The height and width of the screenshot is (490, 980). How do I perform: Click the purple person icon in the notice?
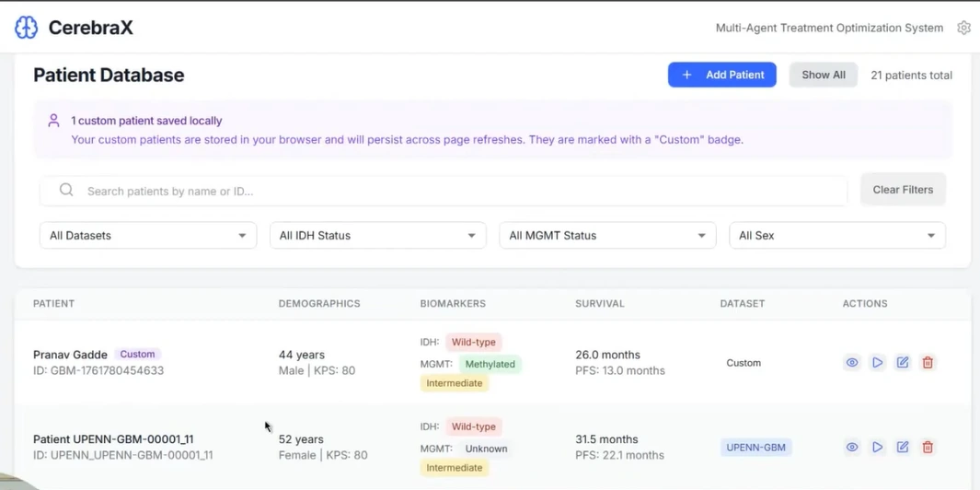click(x=53, y=120)
